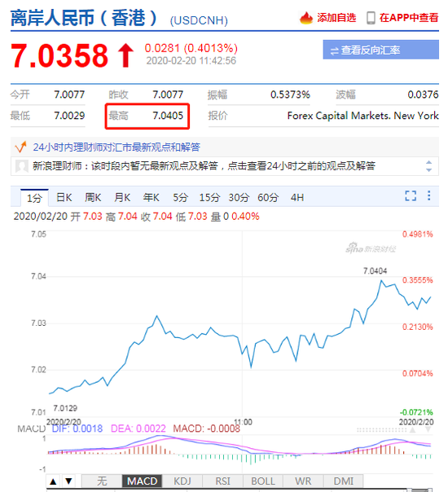Click the phone icon for APP view
448x492 pixels.
click(371, 18)
